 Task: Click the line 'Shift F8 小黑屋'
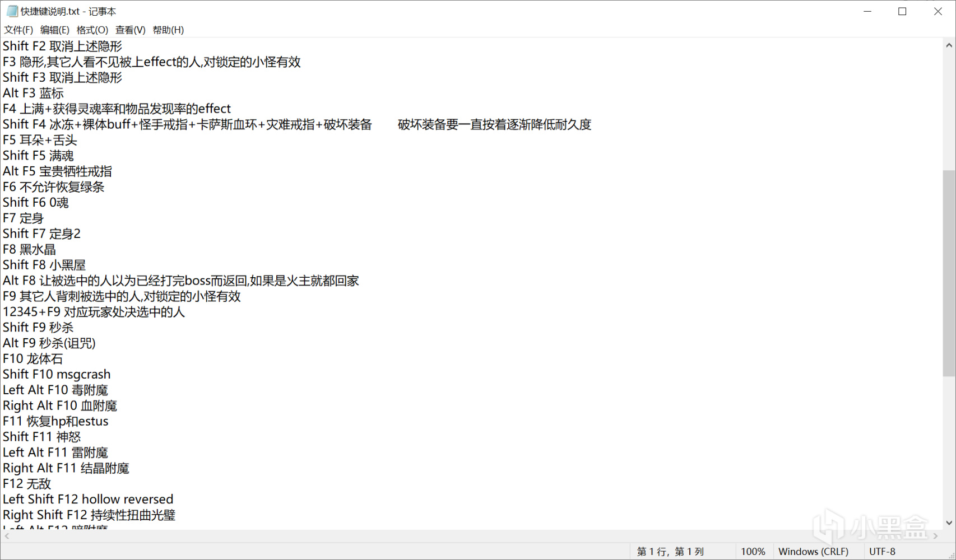coord(44,265)
